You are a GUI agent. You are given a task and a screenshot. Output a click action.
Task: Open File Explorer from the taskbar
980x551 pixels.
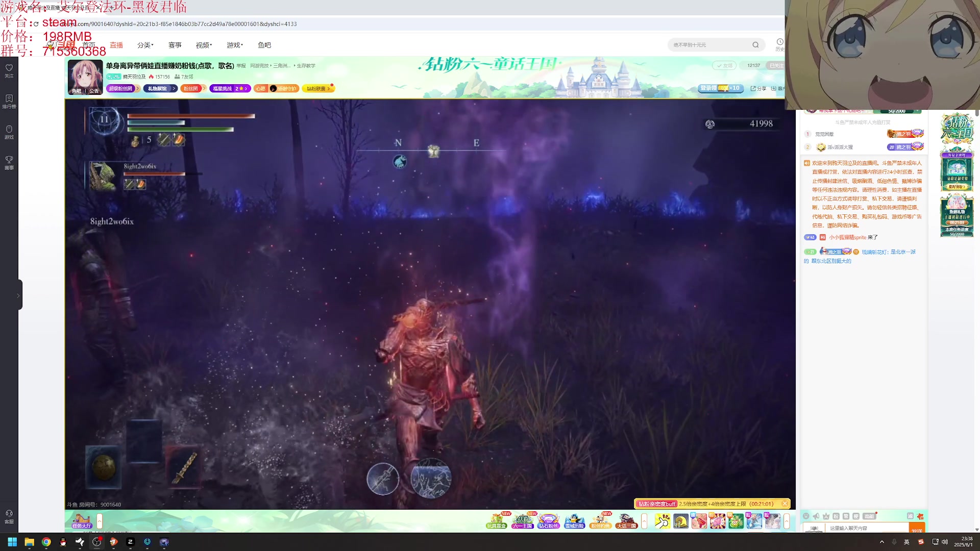coord(29,542)
